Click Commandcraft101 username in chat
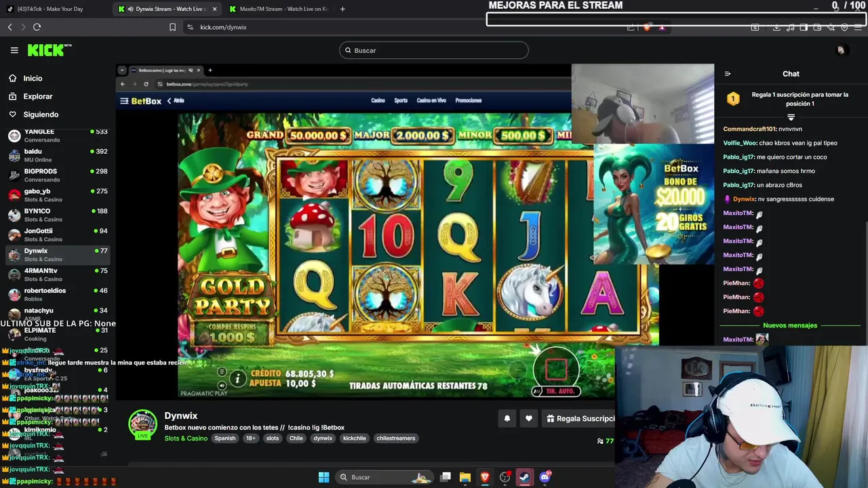 point(749,129)
